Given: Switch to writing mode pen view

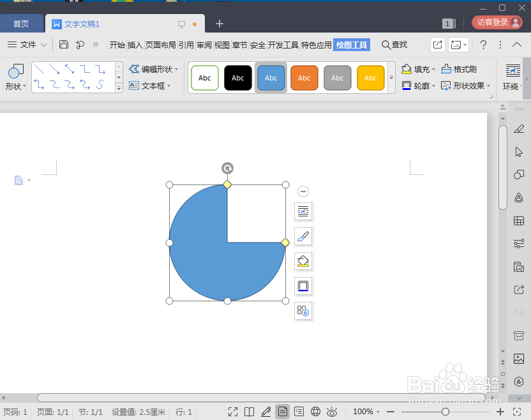Looking at the screenshot, I should (x=266, y=412).
